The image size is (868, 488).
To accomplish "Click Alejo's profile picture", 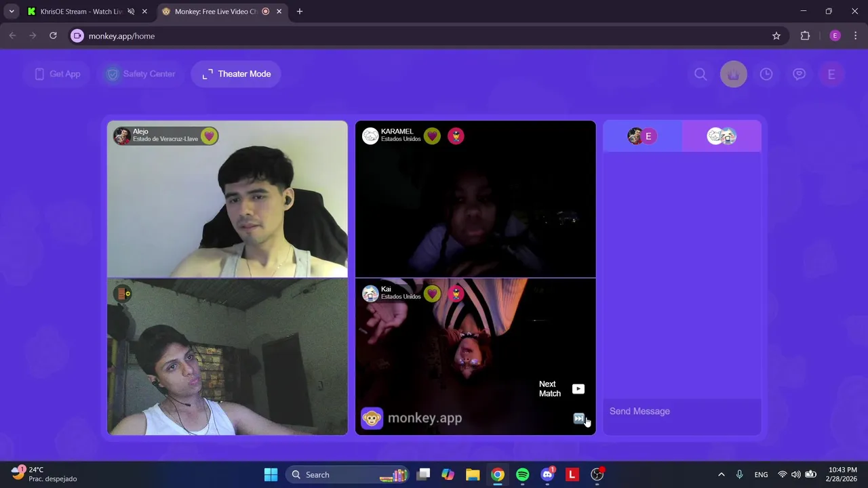I will (x=122, y=136).
